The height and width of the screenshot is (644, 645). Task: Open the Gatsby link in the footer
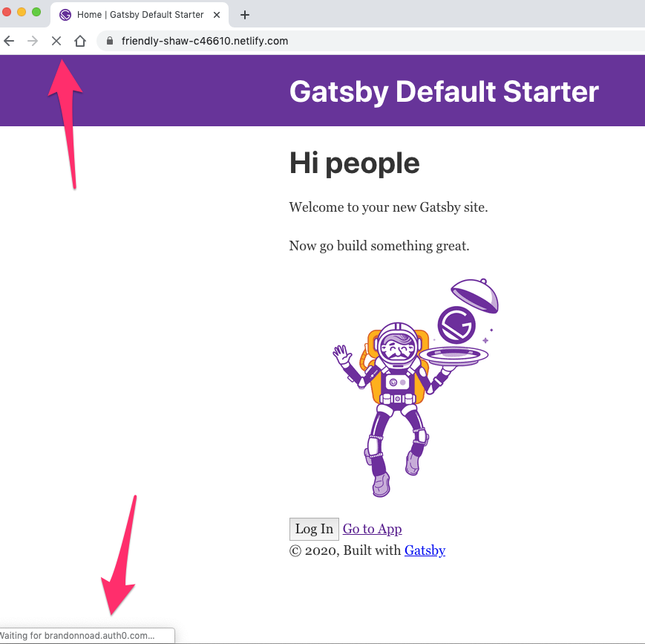tap(425, 550)
